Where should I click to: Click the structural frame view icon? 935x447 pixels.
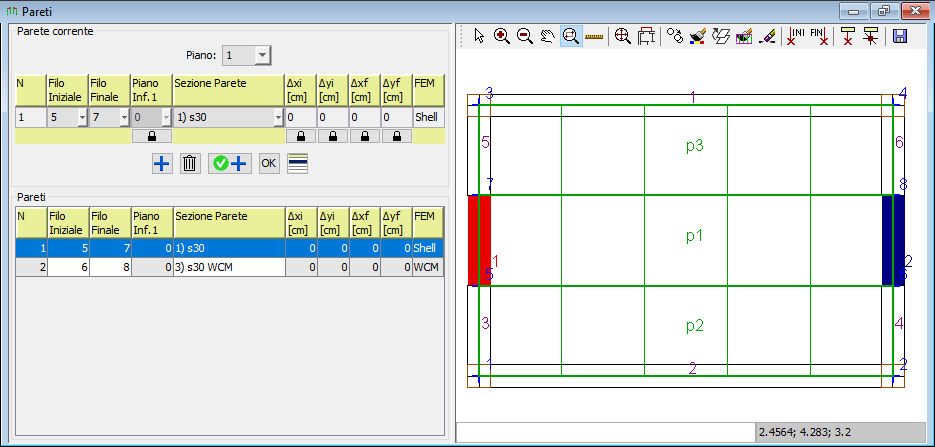(646, 36)
